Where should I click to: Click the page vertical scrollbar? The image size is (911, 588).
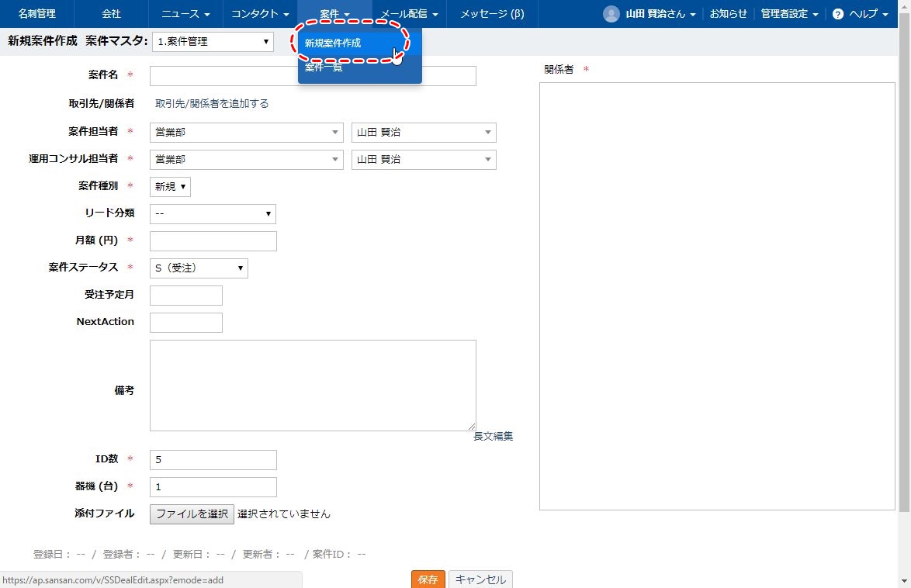tap(904, 263)
